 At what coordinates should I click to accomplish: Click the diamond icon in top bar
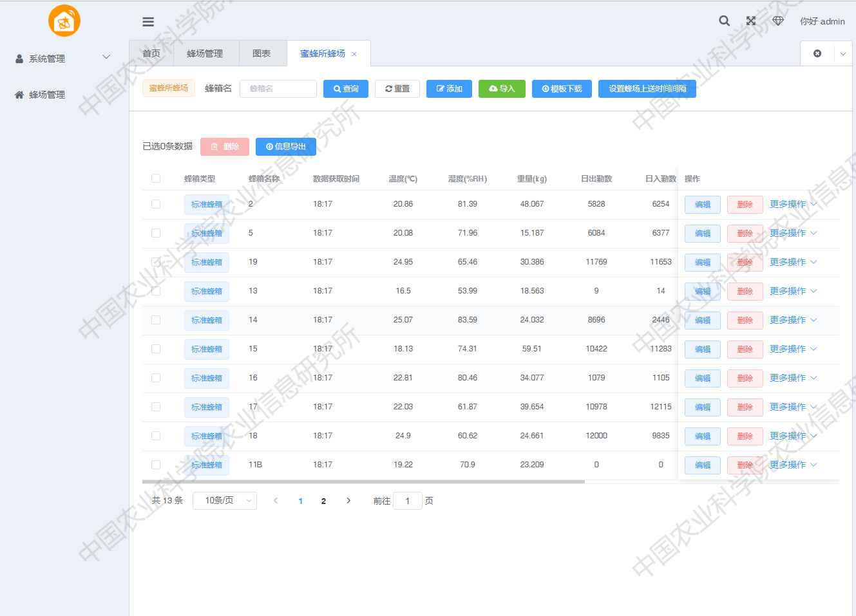pyautogui.click(x=778, y=21)
